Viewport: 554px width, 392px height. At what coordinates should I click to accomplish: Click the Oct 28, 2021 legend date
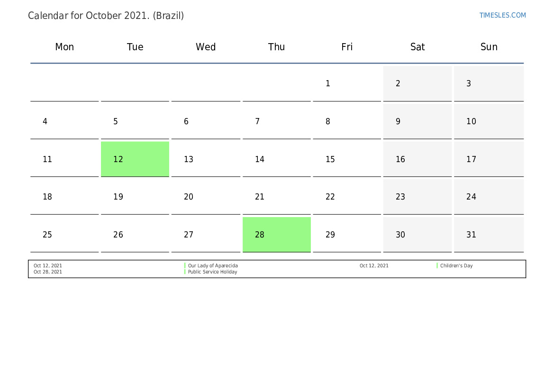pos(48,272)
